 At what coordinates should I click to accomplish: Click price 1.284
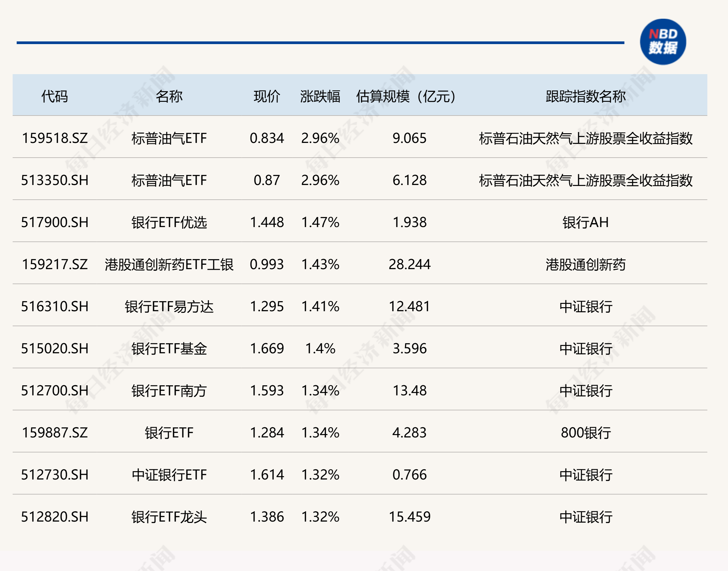[267, 433]
